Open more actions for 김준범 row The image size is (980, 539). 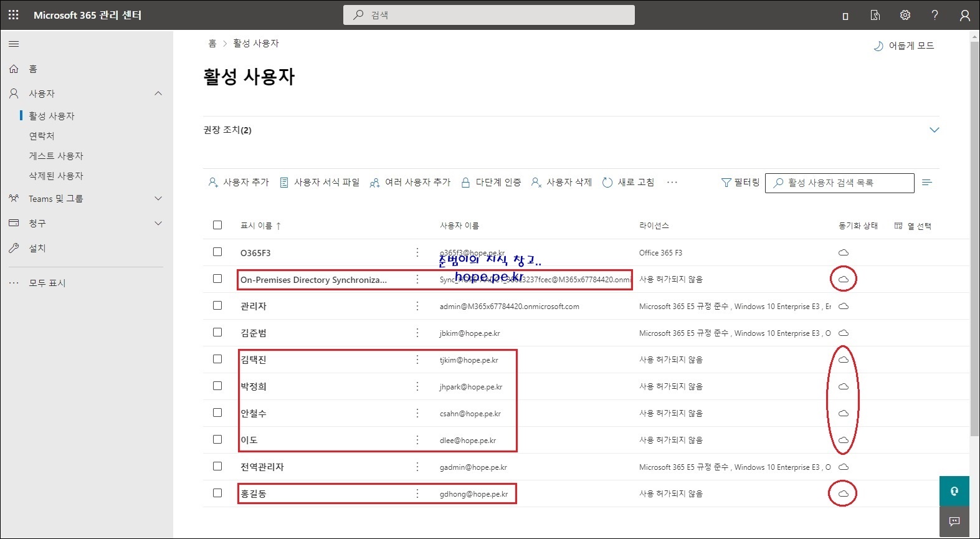coord(417,333)
